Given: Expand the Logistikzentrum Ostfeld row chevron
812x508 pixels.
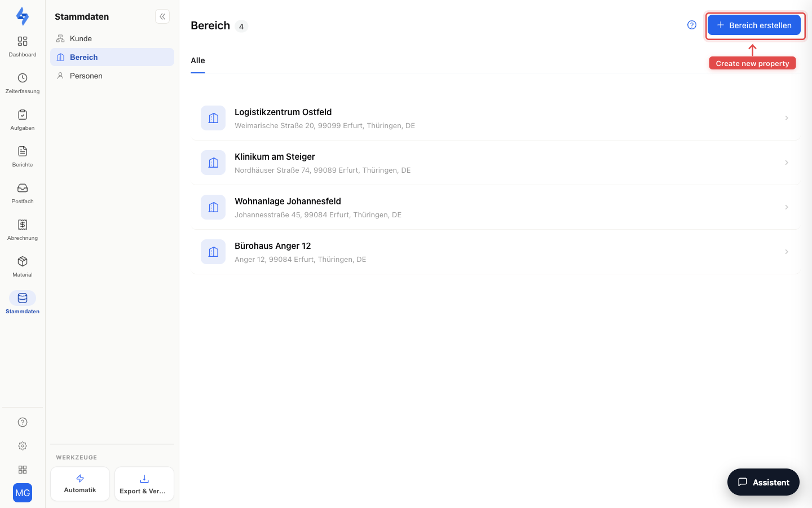Looking at the screenshot, I should click(787, 118).
